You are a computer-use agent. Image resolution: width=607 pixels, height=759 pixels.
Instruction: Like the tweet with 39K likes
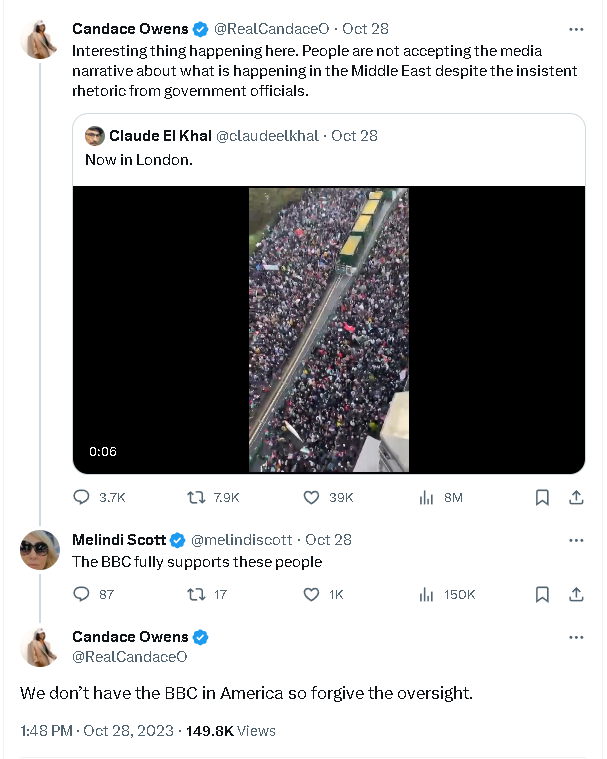pos(311,497)
